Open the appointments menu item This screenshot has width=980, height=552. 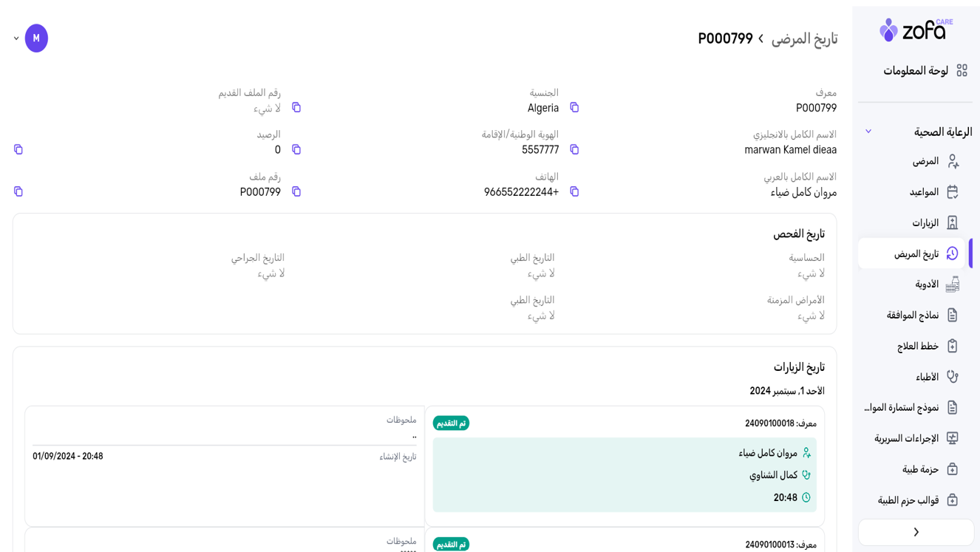point(924,192)
